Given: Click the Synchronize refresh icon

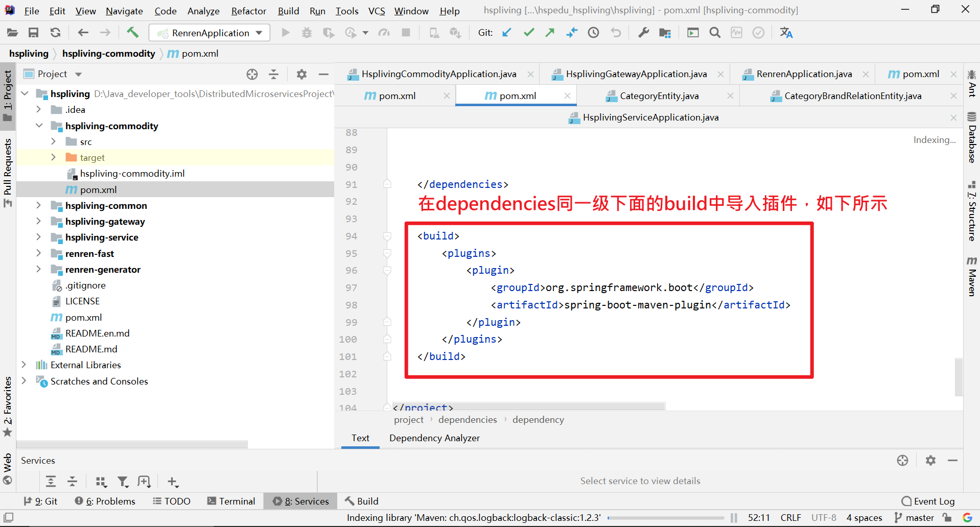Looking at the screenshot, I should 55,33.
